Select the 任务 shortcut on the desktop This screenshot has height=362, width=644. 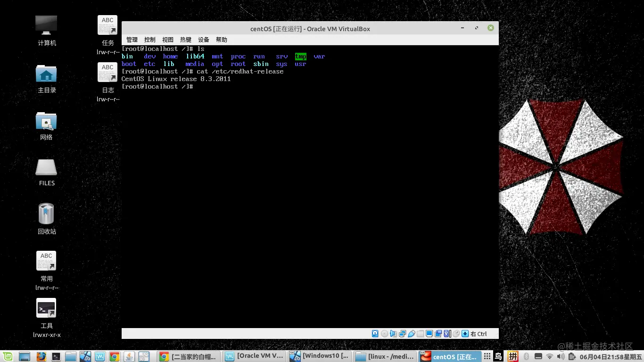click(x=108, y=35)
